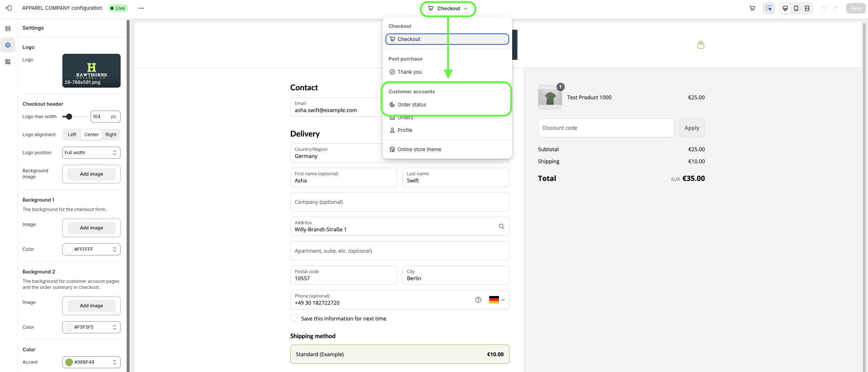Open the Apps sidebar icon

coord(8,62)
